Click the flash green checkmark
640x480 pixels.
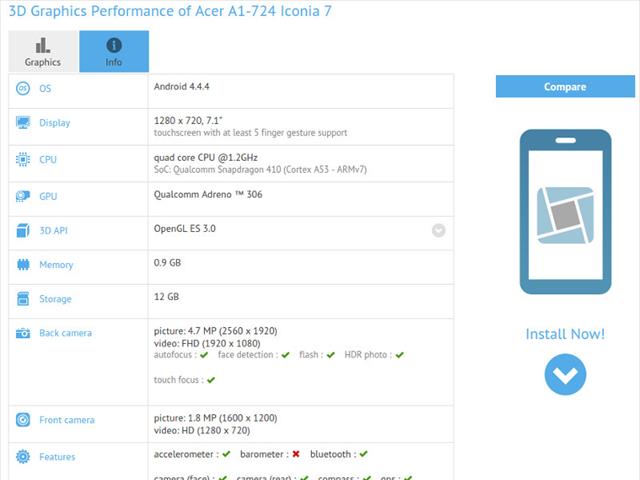coord(331,355)
